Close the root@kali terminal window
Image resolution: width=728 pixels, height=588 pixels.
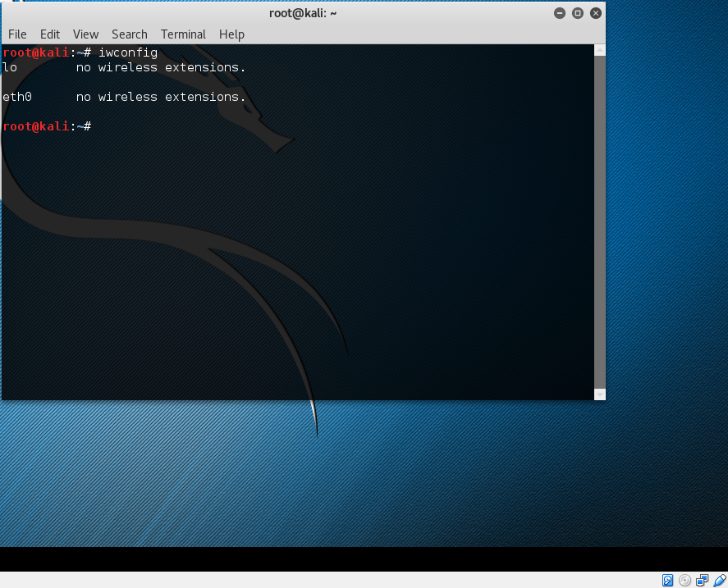coord(596,13)
